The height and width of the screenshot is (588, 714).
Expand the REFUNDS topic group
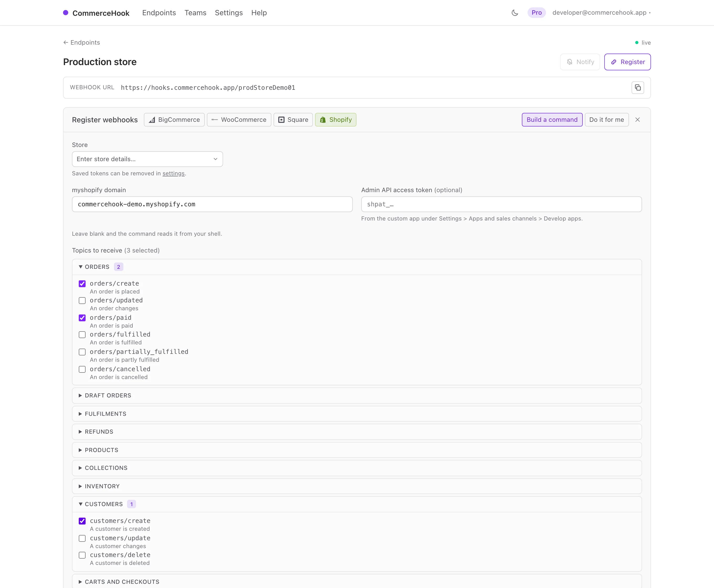pyautogui.click(x=357, y=432)
